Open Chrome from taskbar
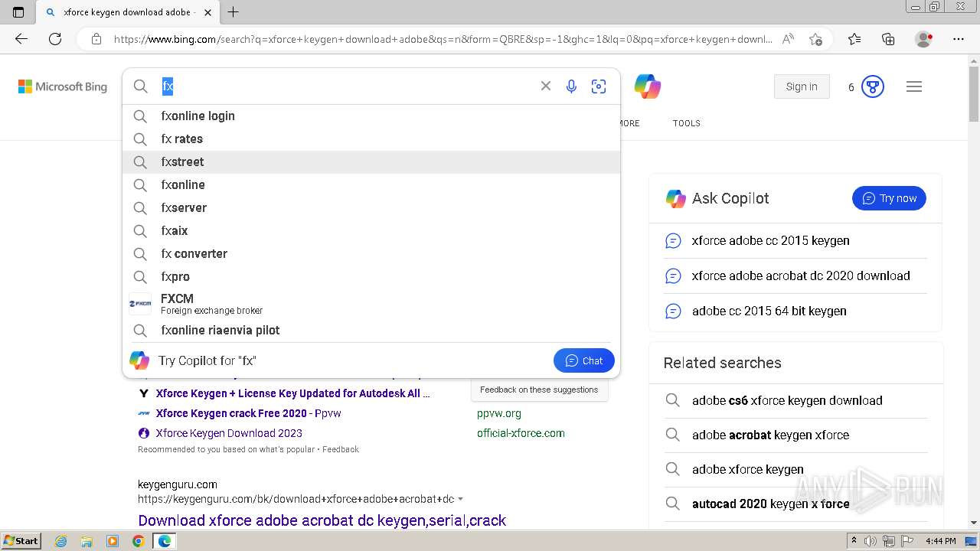 (x=138, y=541)
